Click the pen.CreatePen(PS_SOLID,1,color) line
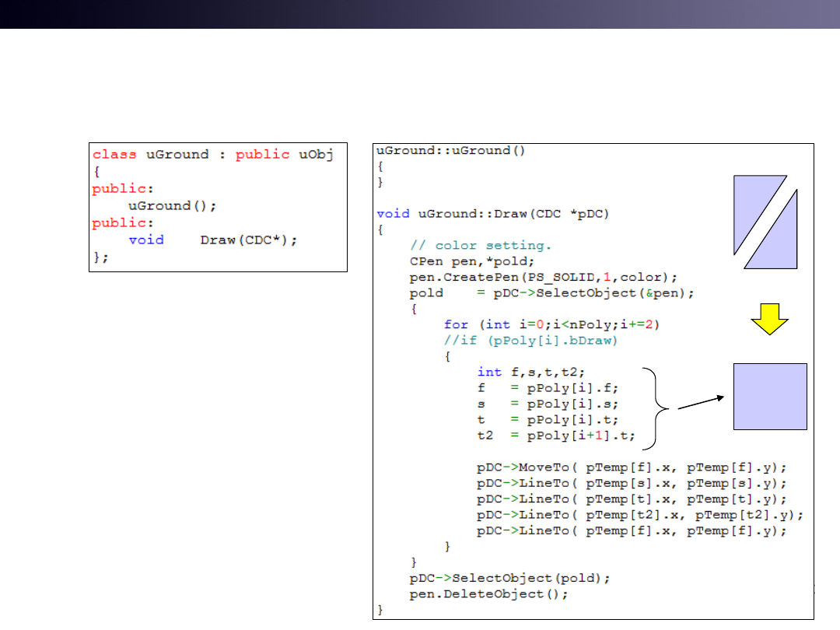 tap(544, 277)
